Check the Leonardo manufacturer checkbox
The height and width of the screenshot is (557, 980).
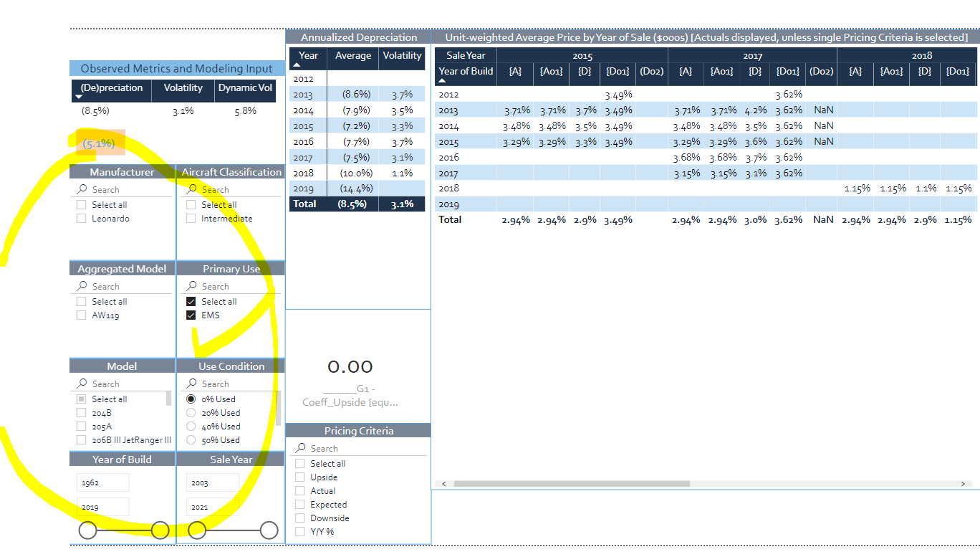[81, 219]
